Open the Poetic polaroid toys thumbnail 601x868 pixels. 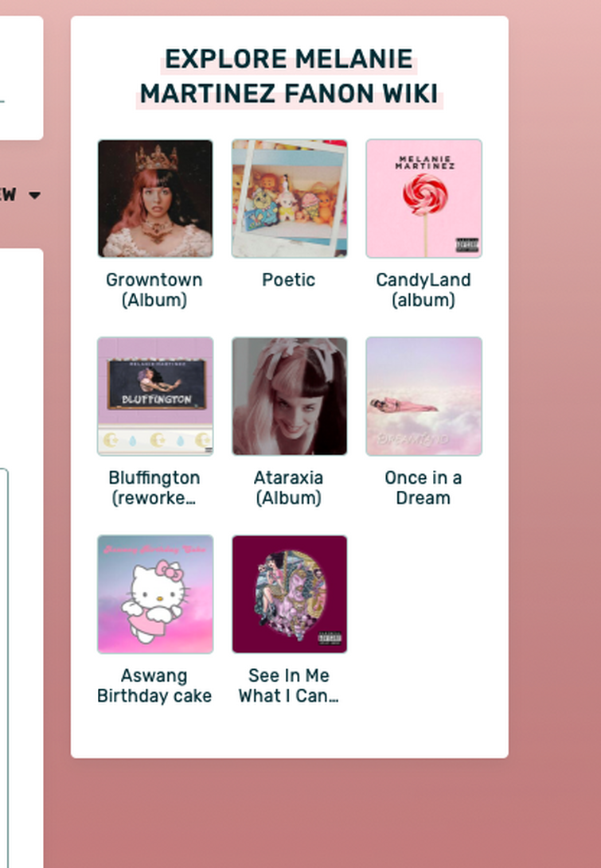click(x=289, y=198)
